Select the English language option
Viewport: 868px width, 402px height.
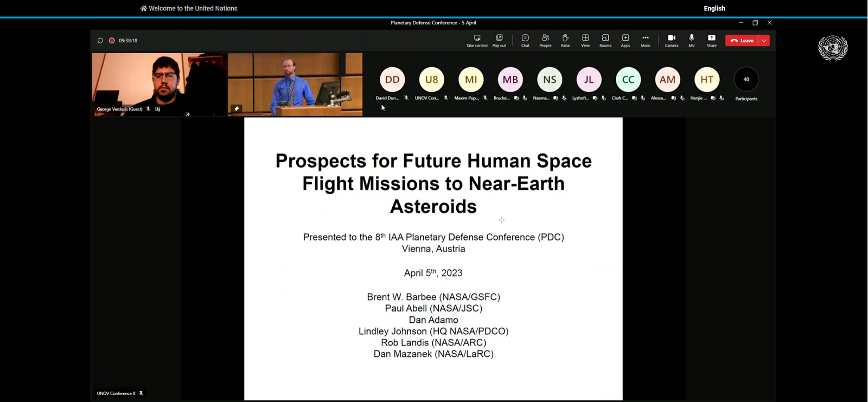click(714, 8)
